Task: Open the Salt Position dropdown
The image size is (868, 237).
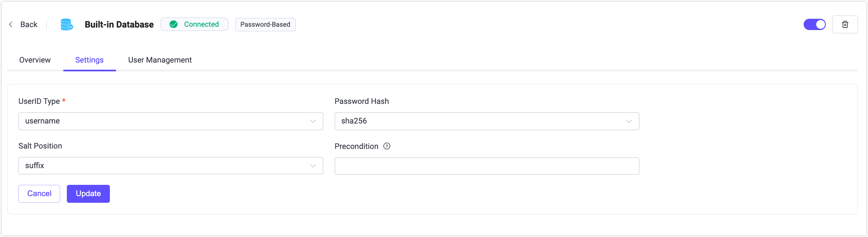Action: [170, 166]
